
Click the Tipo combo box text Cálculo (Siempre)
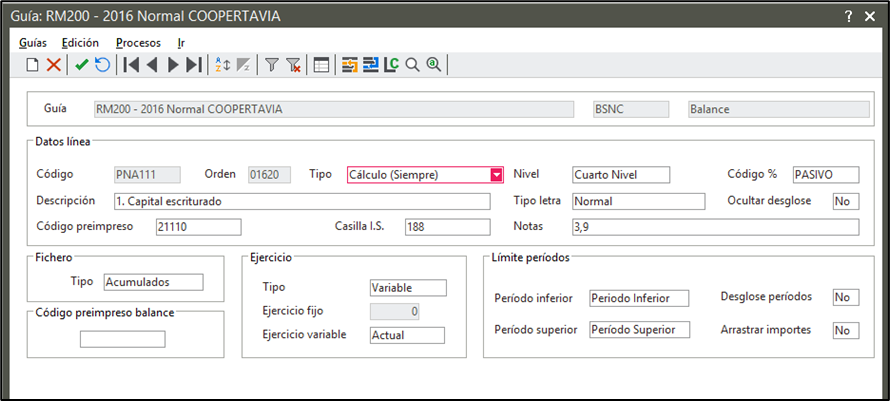394,175
